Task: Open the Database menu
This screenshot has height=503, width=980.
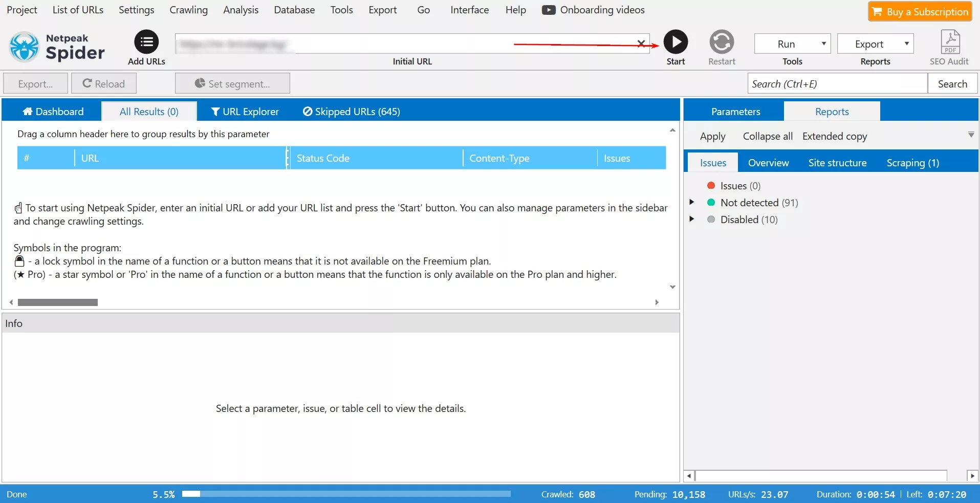Action: click(294, 10)
